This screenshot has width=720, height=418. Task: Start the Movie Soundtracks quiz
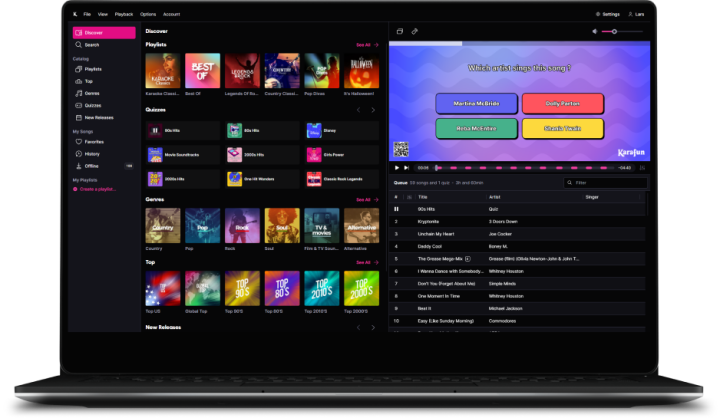183,155
